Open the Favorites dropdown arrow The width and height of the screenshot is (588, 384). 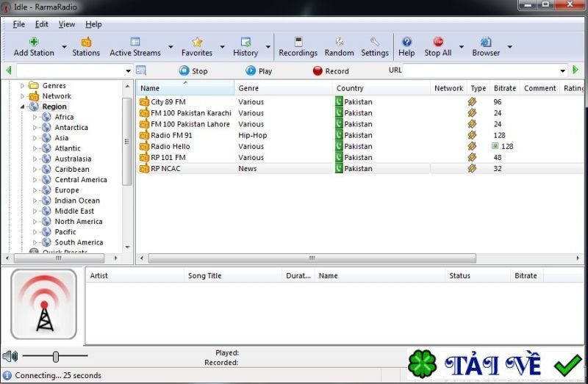click(x=223, y=47)
